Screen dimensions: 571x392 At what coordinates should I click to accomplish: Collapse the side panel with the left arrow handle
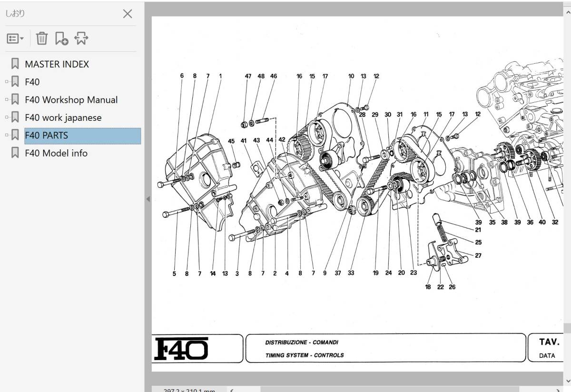148,199
